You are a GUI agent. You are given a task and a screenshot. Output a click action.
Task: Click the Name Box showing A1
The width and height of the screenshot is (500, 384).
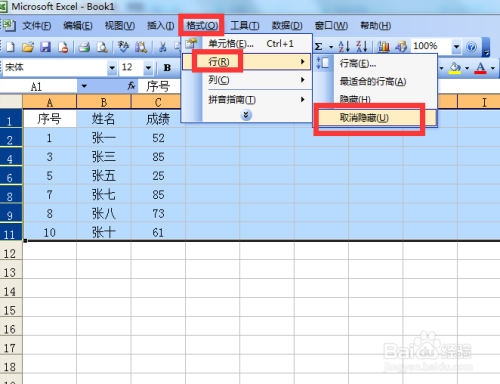pos(38,87)
